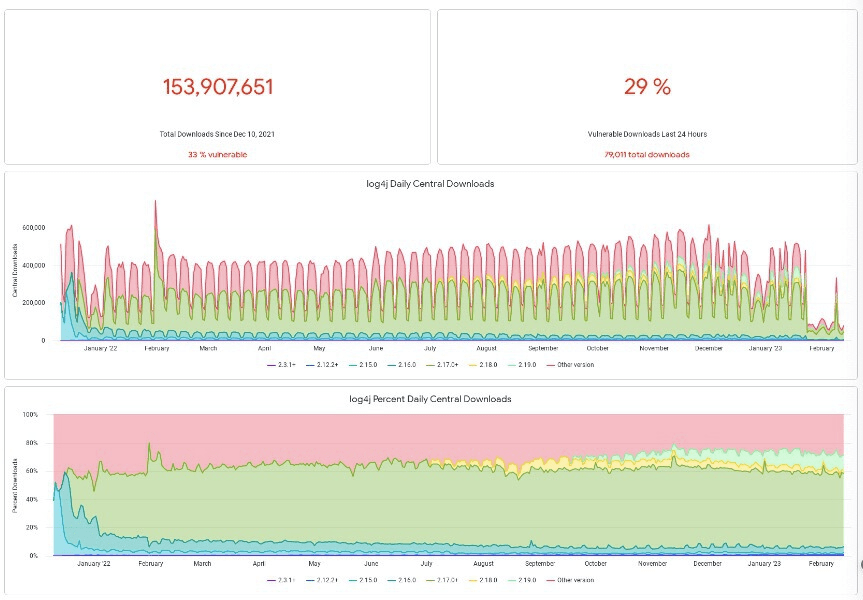Click the 100% y-axis label
863x600 pixels.
coord(30,414)
